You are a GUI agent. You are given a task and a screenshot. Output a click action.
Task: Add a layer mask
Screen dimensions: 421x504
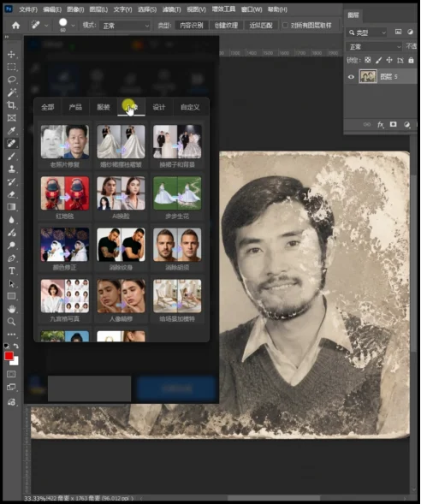tap(393, 124)
